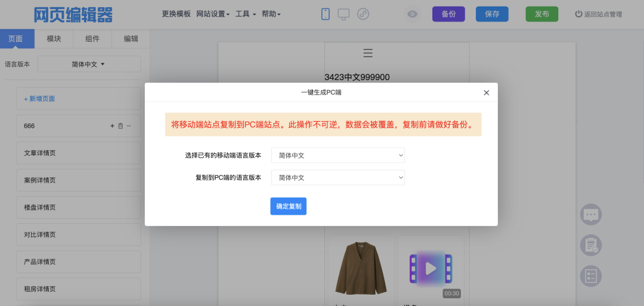Click the mini-program link icon in header
644x306 pixels.
point(363,14)
